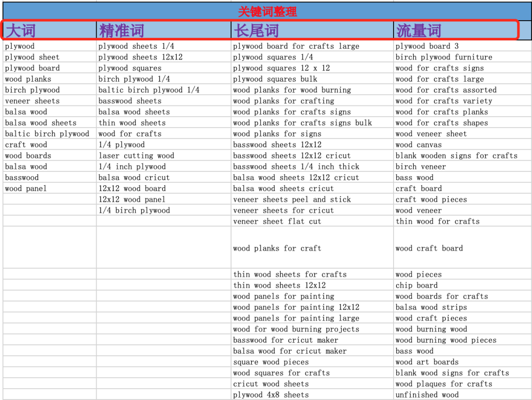Click cell '1/4 inch plywood'
The height and width of the screenshot is (400, 532).
(164, 167)
